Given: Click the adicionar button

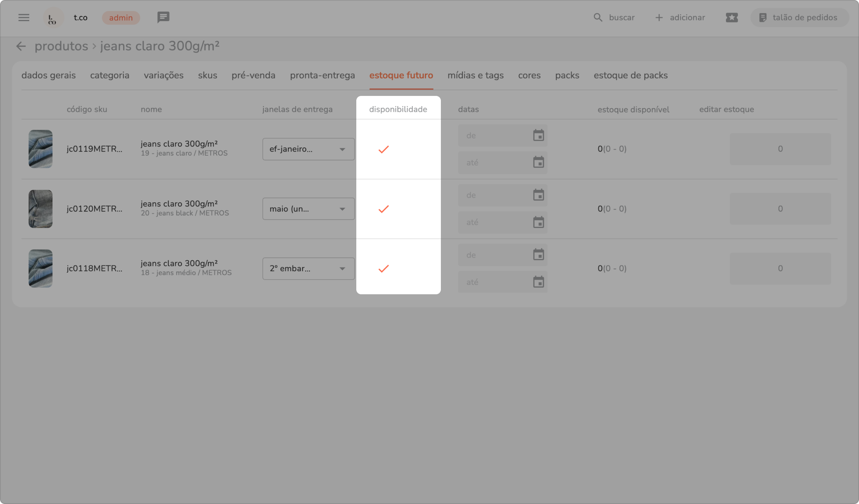Looking at the screenshot, I should click(x=680, y=17).
